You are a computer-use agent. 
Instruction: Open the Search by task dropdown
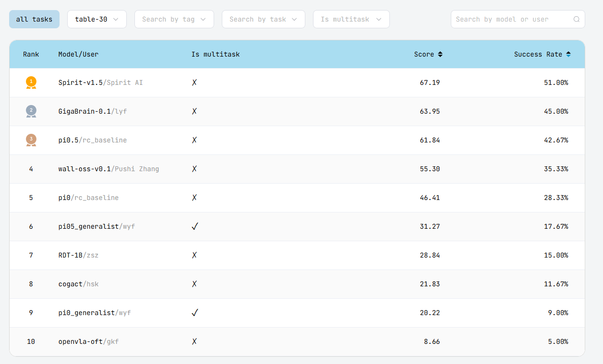263,19
